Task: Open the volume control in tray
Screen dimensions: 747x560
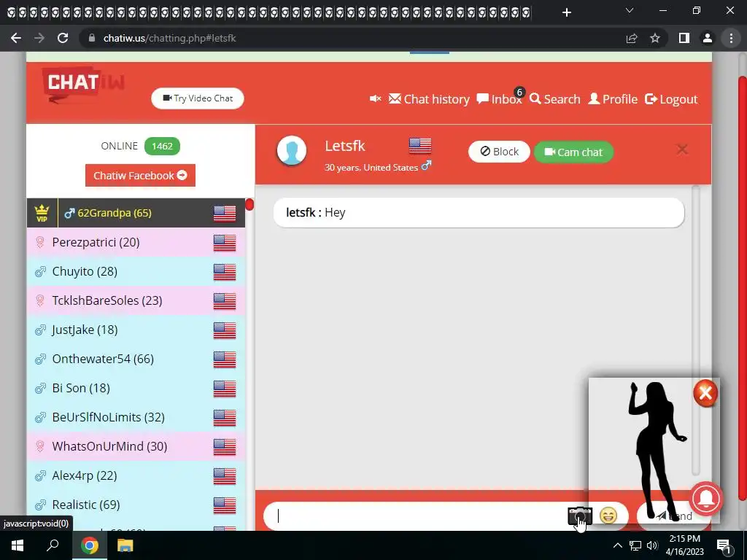Action: coord(652,545)
